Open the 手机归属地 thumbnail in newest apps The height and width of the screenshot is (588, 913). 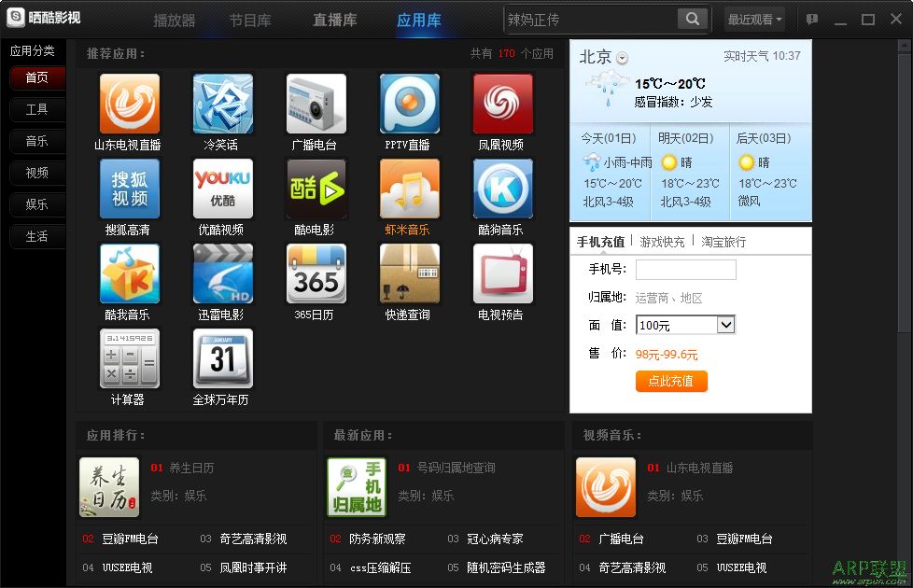click(357, 487)
